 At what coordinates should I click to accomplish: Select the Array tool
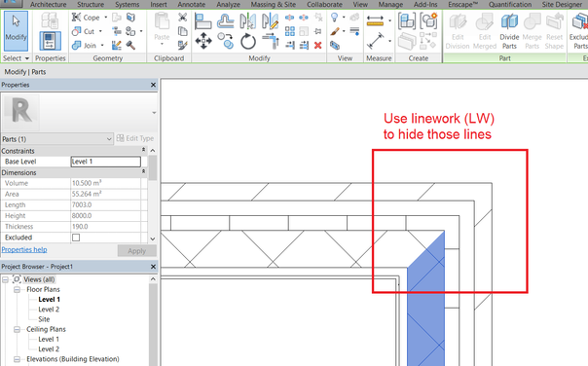[289, 31]
